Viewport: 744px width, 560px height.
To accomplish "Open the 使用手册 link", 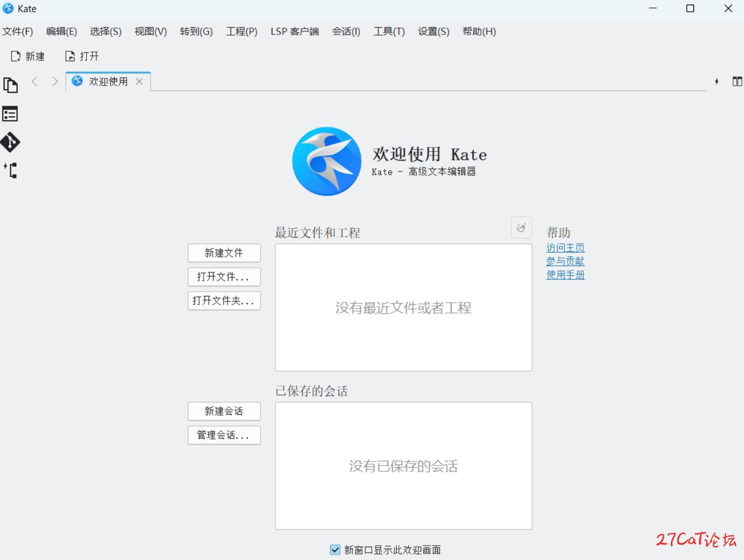I will (565, 275).
